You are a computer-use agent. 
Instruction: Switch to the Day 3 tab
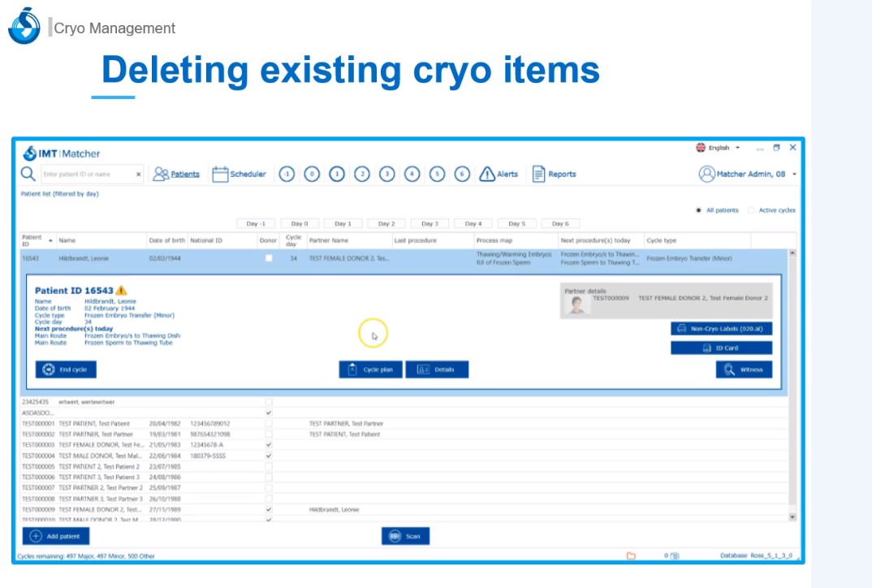(x=430, y=223)
